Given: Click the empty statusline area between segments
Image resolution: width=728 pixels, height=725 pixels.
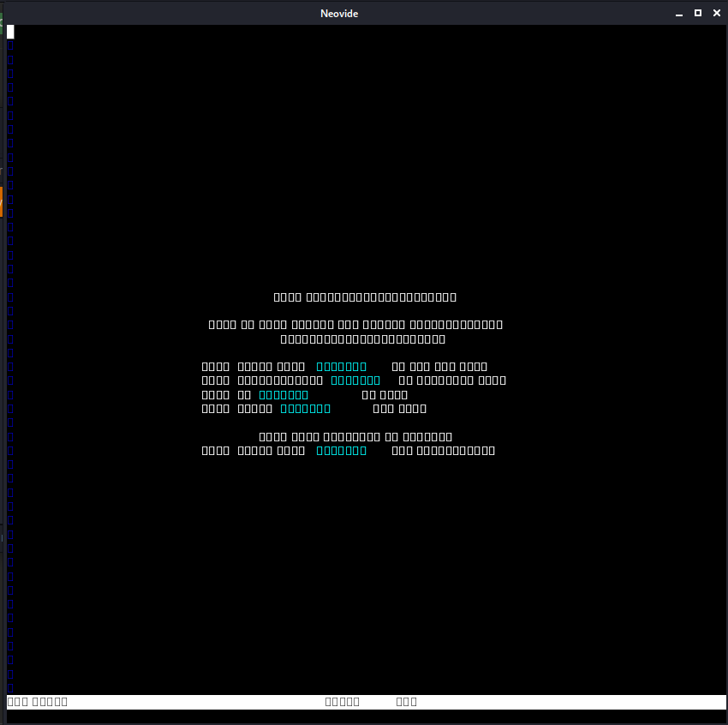Looking at the screenshot, I should coord(197,701).
